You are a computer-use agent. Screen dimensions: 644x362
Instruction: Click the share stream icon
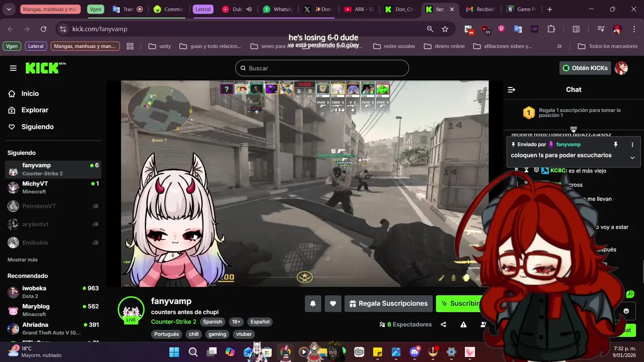click(x=443, y=325)
